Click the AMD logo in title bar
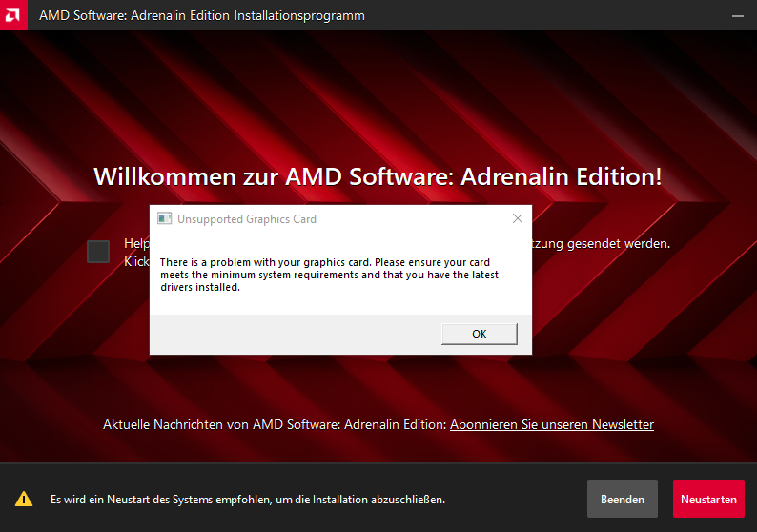 tap(13, 14)
